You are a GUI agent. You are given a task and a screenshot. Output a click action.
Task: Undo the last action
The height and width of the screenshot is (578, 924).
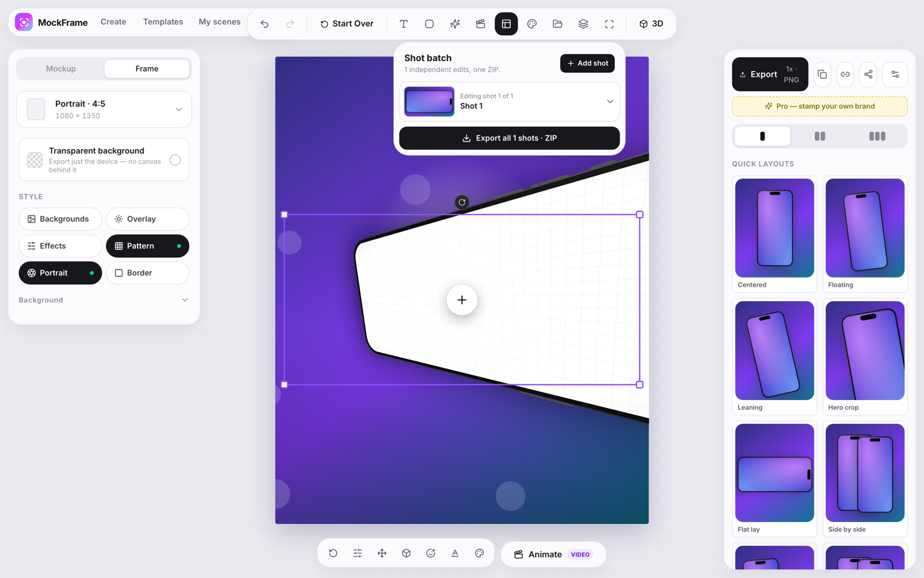264,24
